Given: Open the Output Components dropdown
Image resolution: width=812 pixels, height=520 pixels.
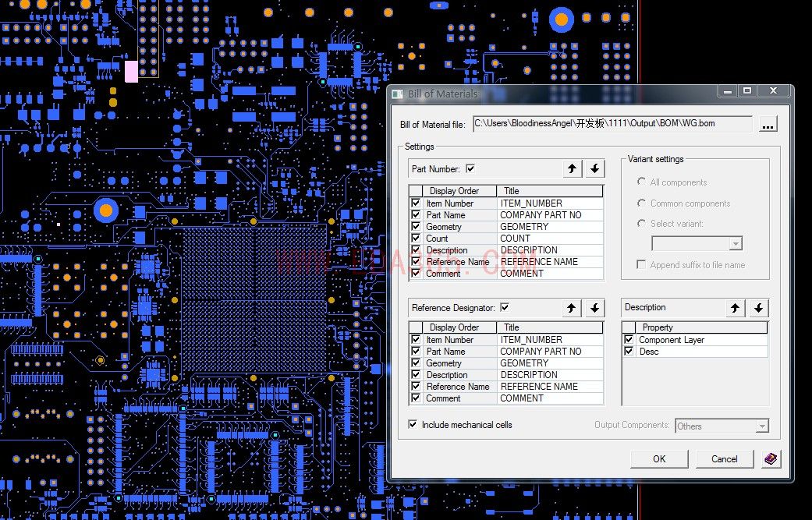Looking at the screenshot, I should [x=762, y=426].
